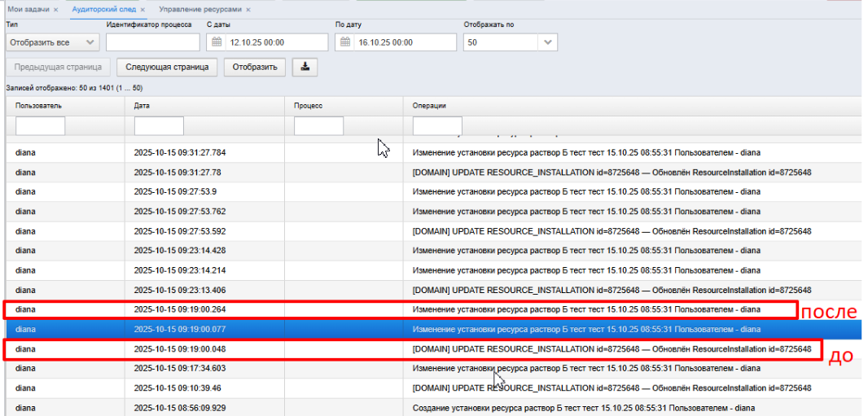Click highlighted row dated 2025-10-15 09:19:00.077

[434, 329]
